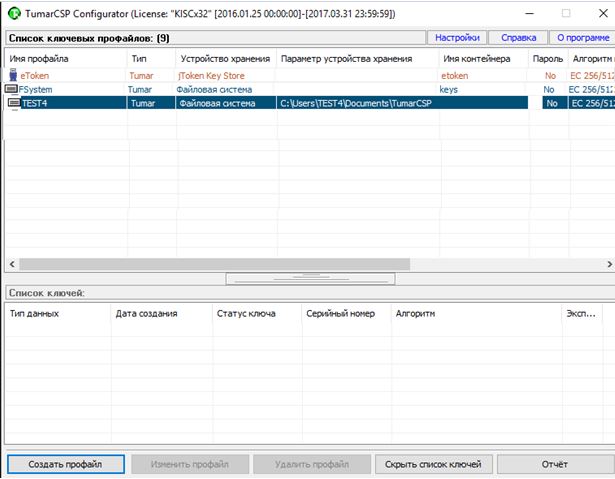Open the О программе about tab

click(581, 38)
